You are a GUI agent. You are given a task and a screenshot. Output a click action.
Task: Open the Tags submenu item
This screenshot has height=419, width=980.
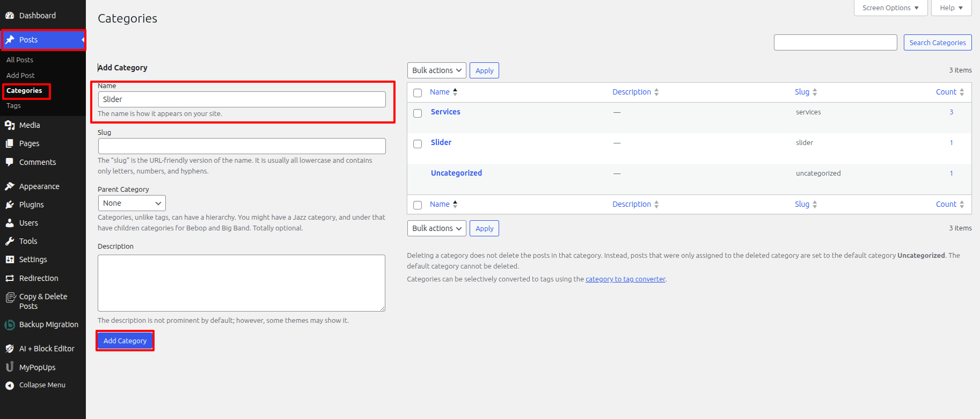pos(13,106)
